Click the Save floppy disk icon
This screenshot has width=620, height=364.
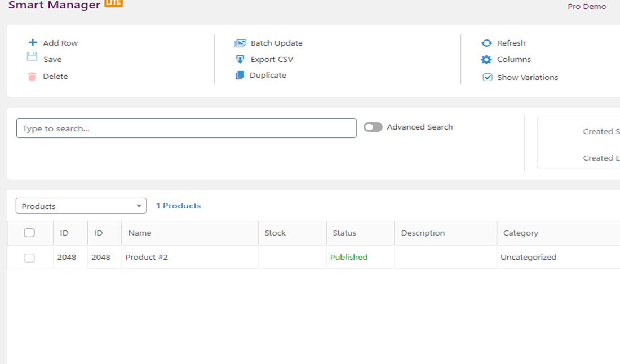click(32, 57)
